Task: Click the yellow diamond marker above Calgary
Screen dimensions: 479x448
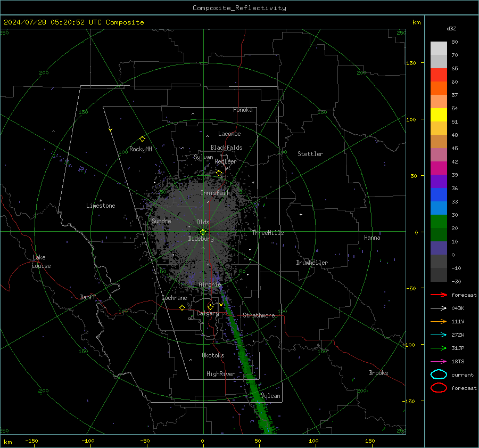Action: coord(210,307)
